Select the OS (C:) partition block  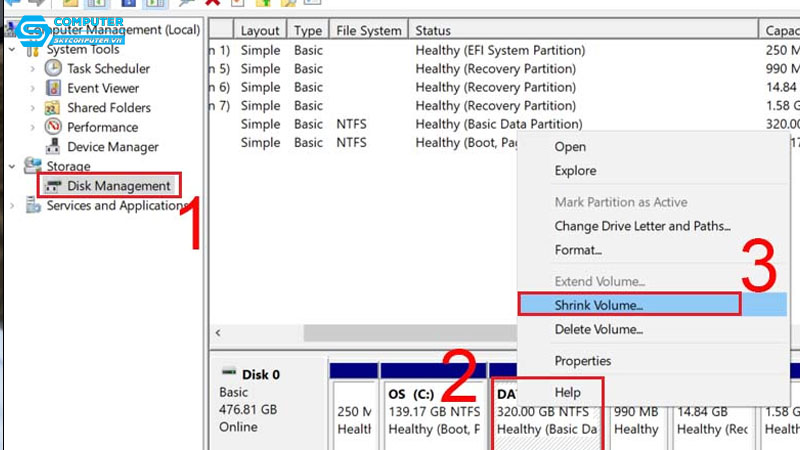click(435, 410)
